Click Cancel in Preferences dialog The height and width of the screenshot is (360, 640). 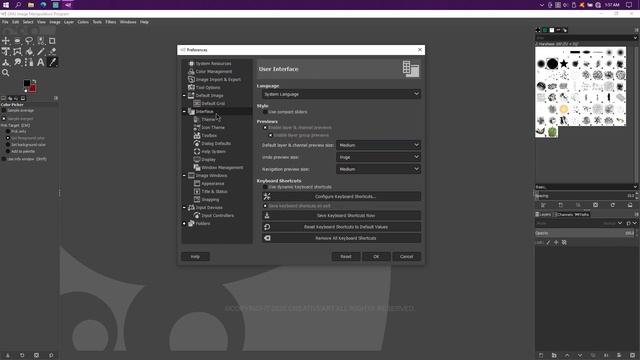click(x=407, y=257)
